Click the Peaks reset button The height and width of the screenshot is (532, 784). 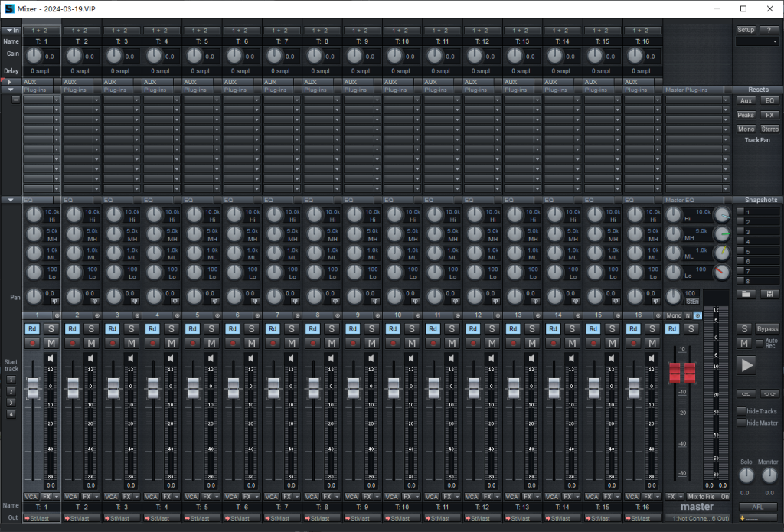pyautogui.click(x=746, y=115)
